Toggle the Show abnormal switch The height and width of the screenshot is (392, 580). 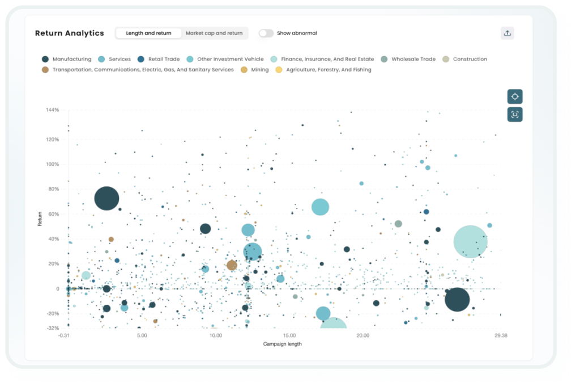[266, 33]
